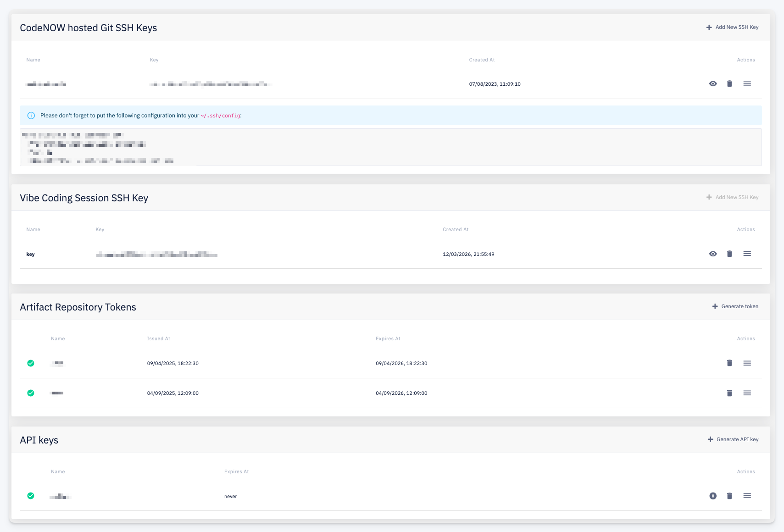Image resolution: width=784 pixels, height=532 pixels.
Task: Select the timestamp "07/08/2023, 11:09:10"
Action: (x=495, y=84)
